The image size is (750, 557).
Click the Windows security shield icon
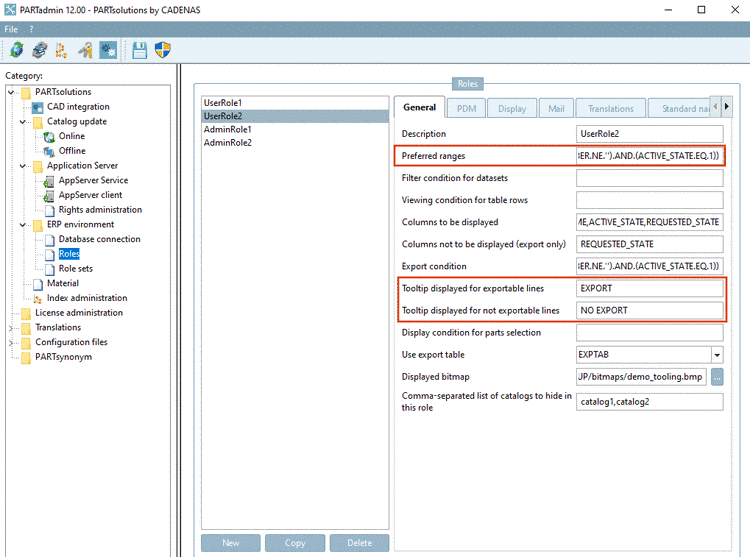163,50
